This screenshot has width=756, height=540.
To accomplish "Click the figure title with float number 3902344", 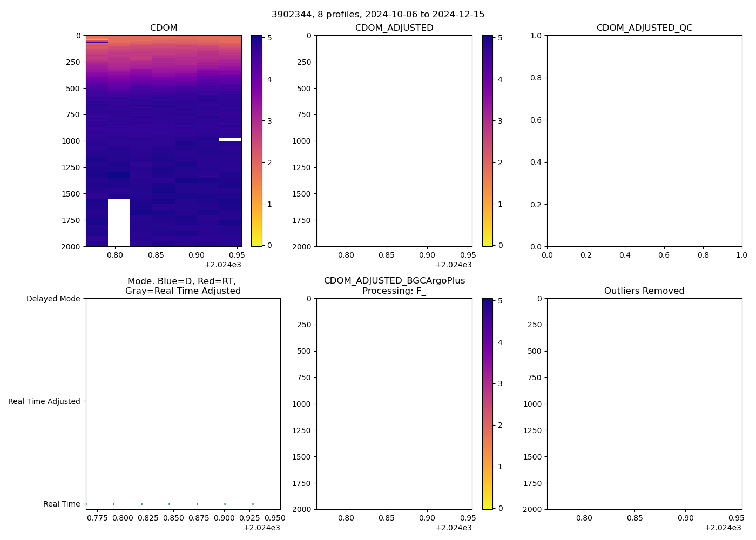I will (x=378, y=14).
